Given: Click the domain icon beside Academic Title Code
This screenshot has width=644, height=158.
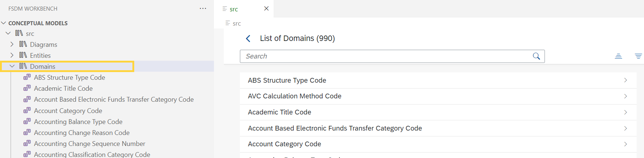Looking at the screenshot, I should click(x=27, y=89).
